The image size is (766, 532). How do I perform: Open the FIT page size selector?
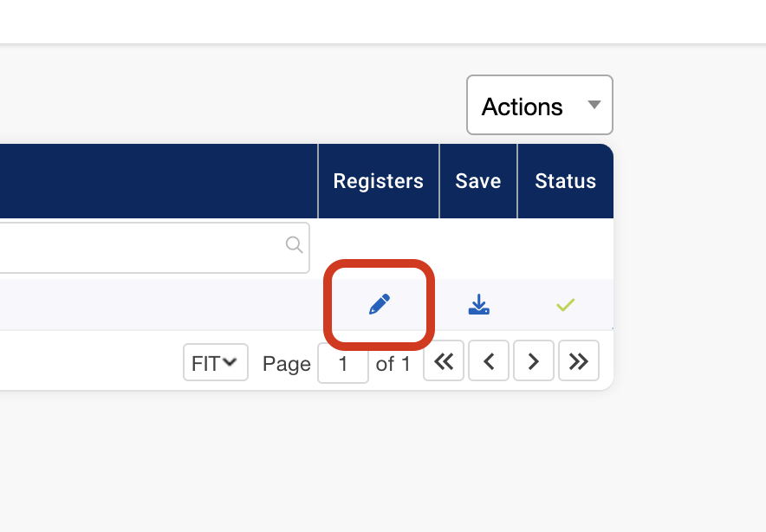click(215, 362)
